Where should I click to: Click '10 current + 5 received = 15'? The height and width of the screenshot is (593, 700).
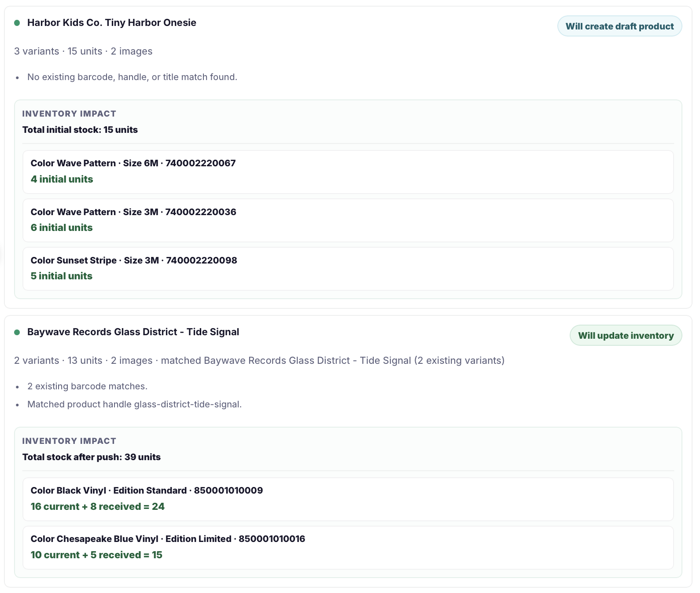click(x=96, y=555)
